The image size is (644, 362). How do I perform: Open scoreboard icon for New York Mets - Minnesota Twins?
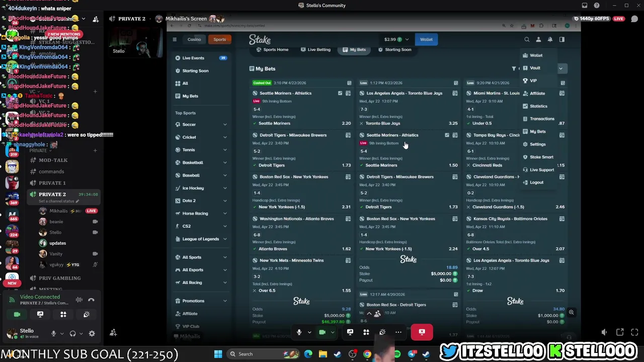coord(348,260)
